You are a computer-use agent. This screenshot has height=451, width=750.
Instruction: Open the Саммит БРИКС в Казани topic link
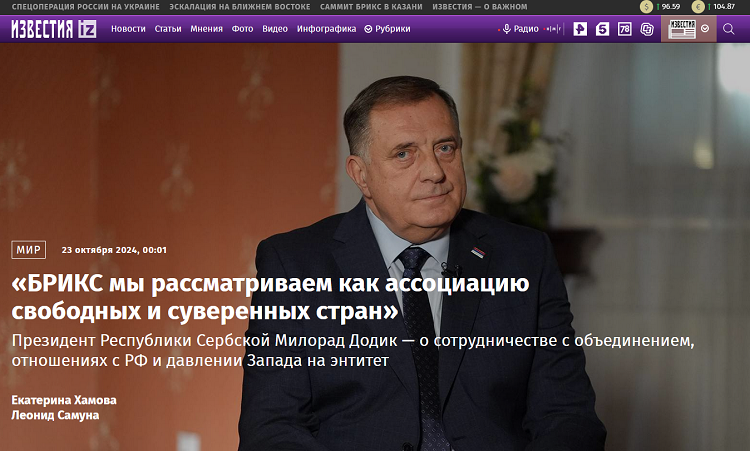[x=371, y=7]
